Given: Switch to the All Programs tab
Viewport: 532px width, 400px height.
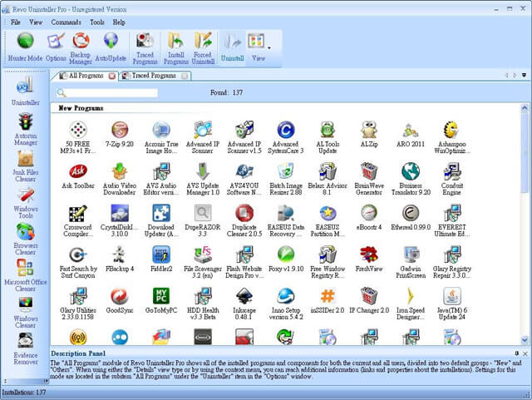Looking at the screenshot, I should click(84, 76).
